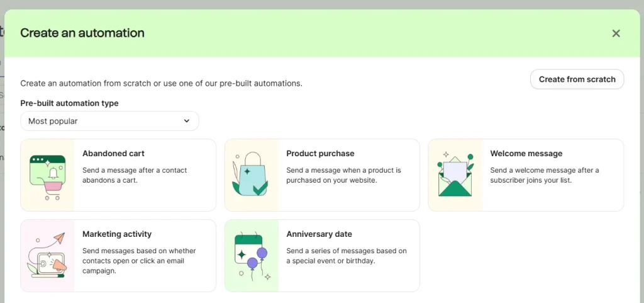Viewport: 644px width, 303px height.
Task: Select the Abandoned cart title
Action: [x=113, y=154]
